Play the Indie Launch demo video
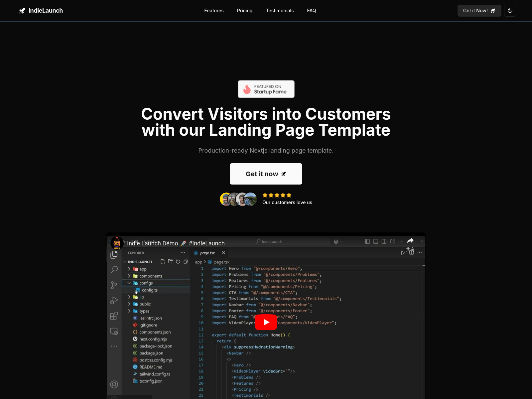Image resolution: width=532 pixels, height=399 pixels. (x=266, y=322)
